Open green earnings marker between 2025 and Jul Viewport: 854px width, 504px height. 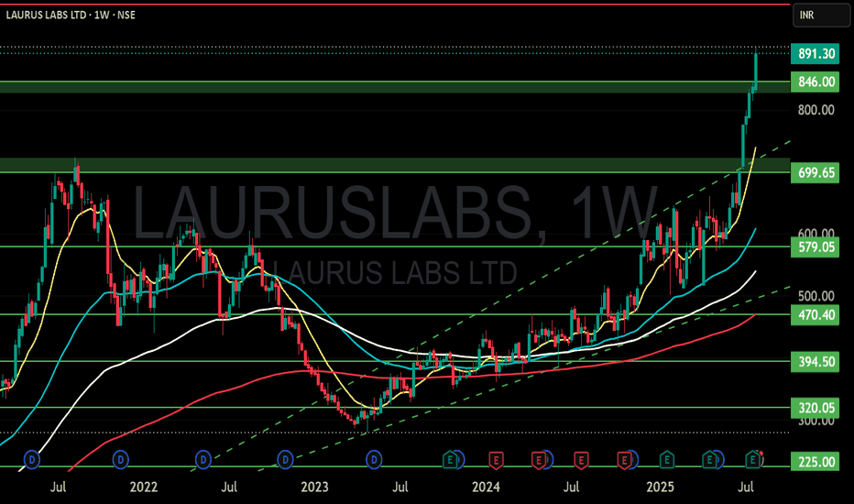point(709,460)
